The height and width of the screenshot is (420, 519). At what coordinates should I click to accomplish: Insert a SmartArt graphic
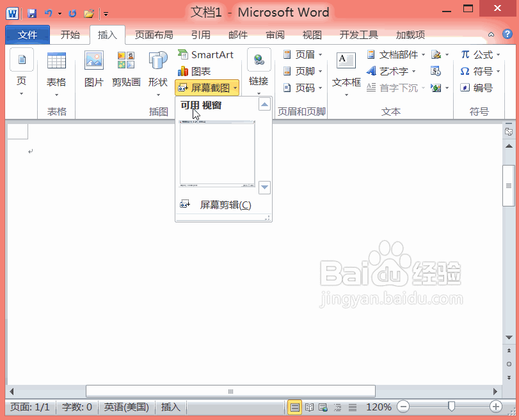pos(206,54)
